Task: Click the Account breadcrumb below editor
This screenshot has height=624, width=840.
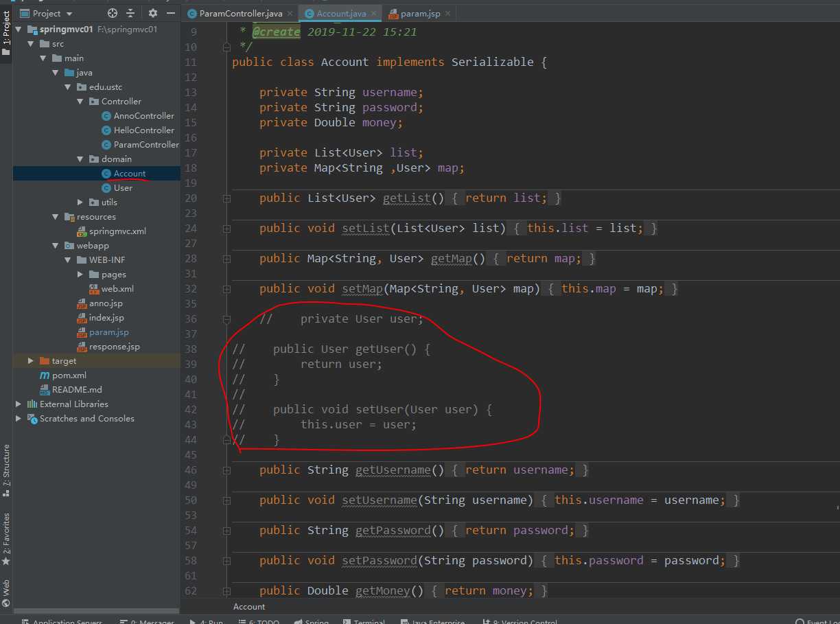Action: pos(249,607)
